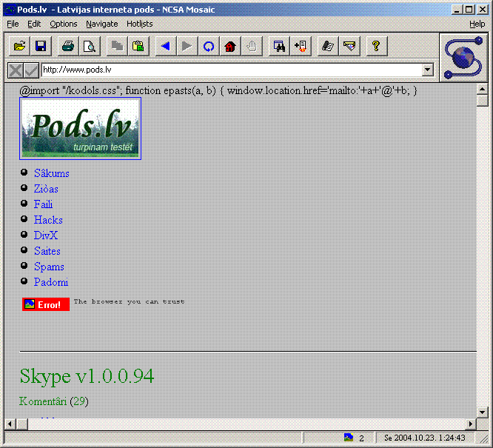
Task: Open the Faili link
Action: click(43, 204)
